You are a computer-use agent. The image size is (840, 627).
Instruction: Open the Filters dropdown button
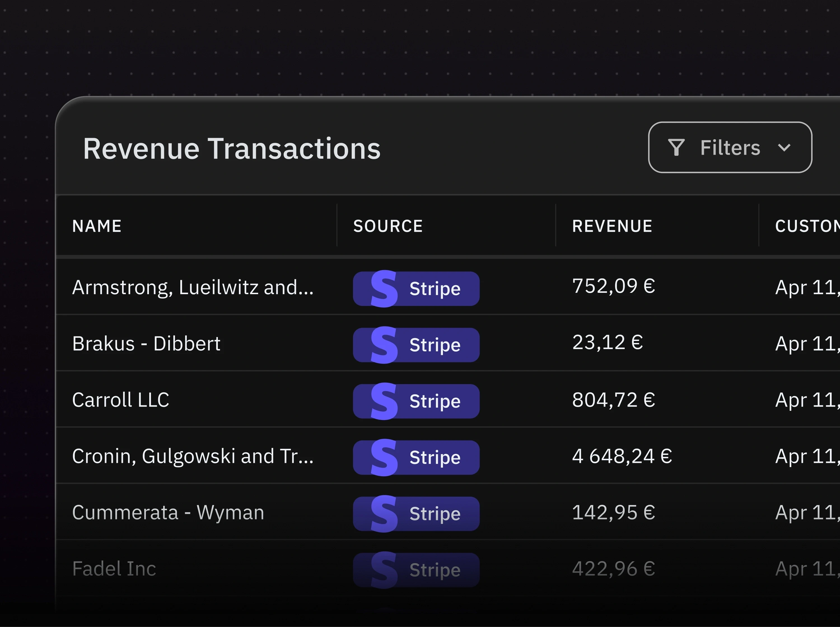click(x=730, y=147)
